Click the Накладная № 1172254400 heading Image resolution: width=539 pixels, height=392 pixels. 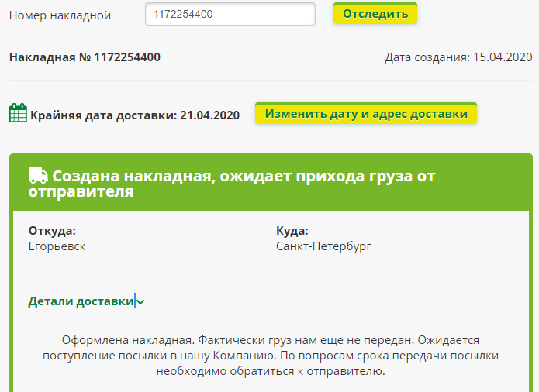point(85,57)
